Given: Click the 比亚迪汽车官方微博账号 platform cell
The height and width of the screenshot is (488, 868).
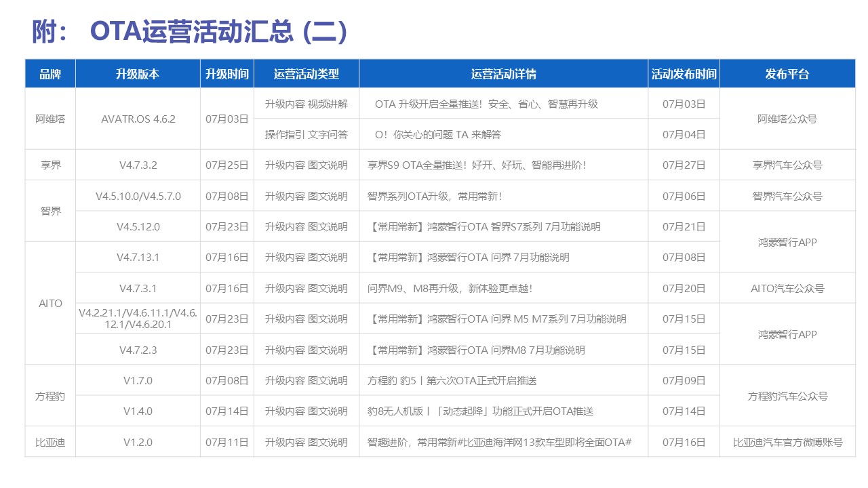Looking at the screenshot, I should pyautogui.click(x=787, y=442).
